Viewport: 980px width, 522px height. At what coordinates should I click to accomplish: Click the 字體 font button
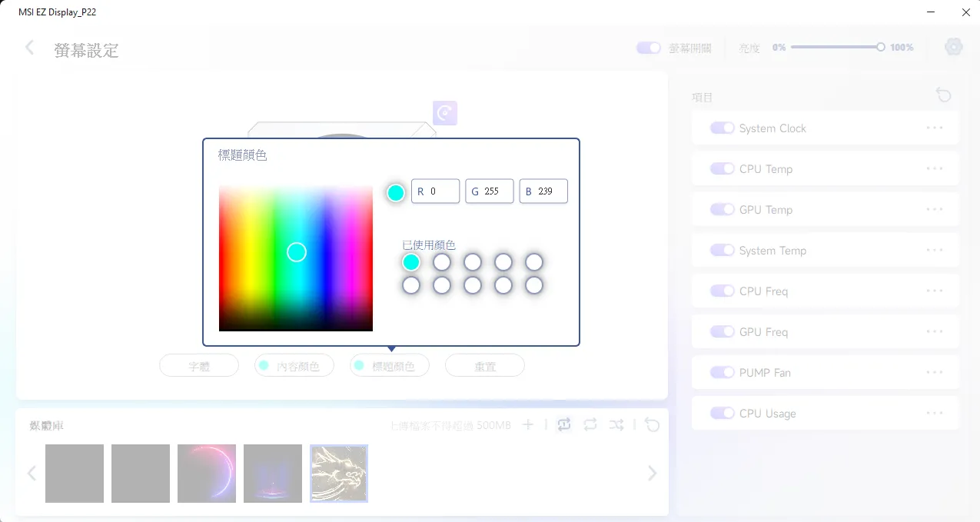pos(199,366)
